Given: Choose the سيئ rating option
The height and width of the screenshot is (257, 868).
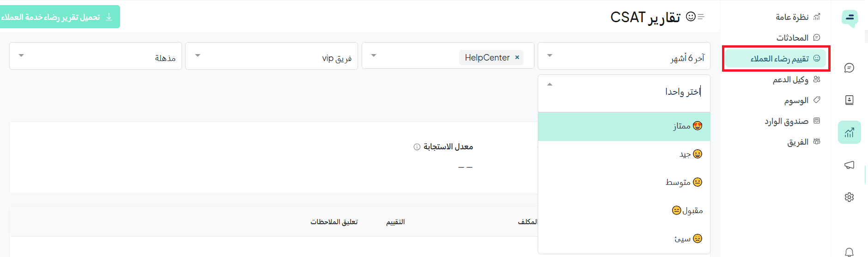Looking at the screenshot, I should 624,239.
